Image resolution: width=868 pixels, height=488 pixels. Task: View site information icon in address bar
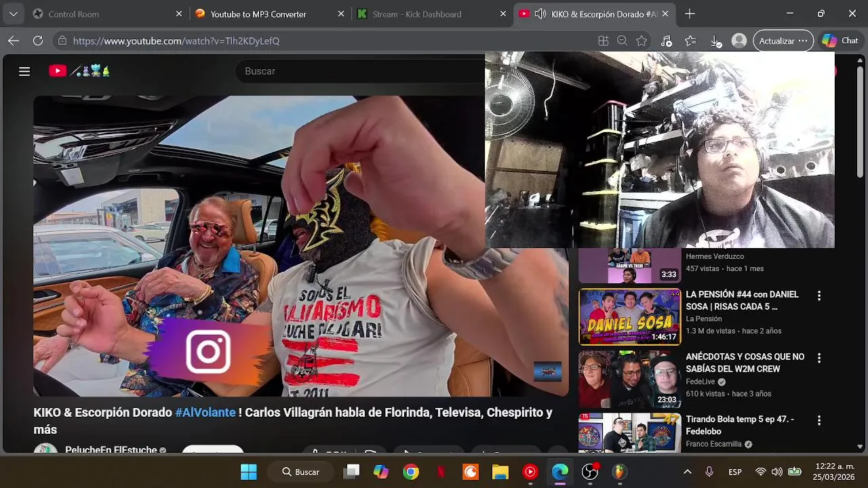62,41
